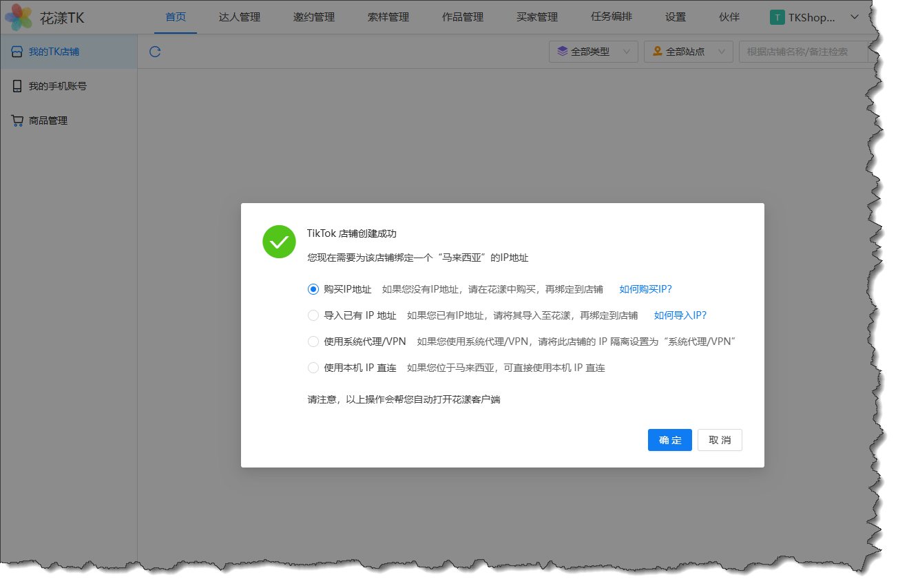Click the store icon beside 我的TK店铺
Image resolution: width=898 pixels, height=588 pixels.
pos(17,52)
